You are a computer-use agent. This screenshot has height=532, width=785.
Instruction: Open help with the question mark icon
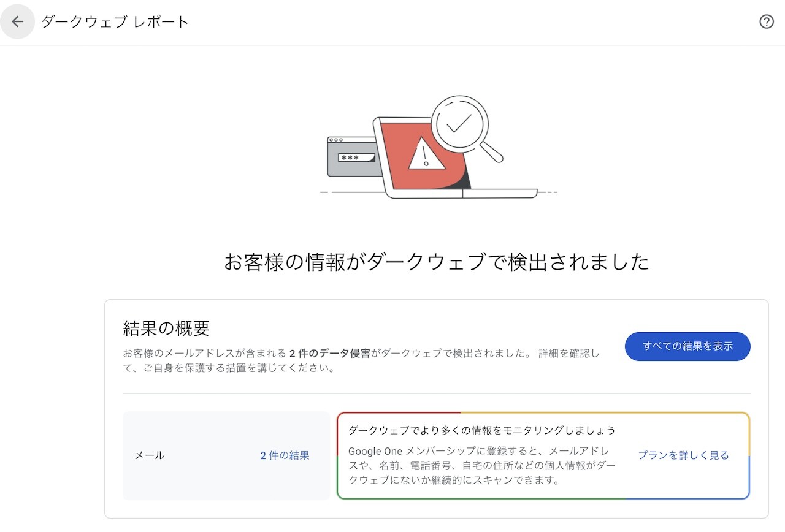[767, 22]
